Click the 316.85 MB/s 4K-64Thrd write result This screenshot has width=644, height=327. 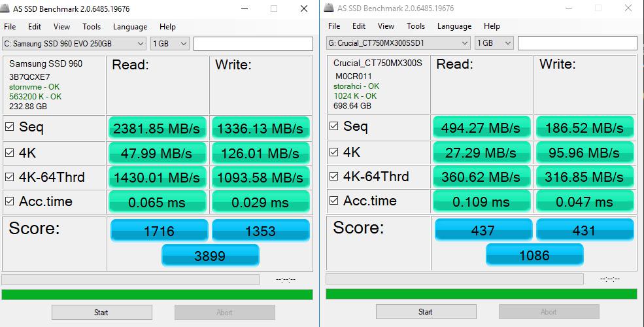[x=585, y=177]
